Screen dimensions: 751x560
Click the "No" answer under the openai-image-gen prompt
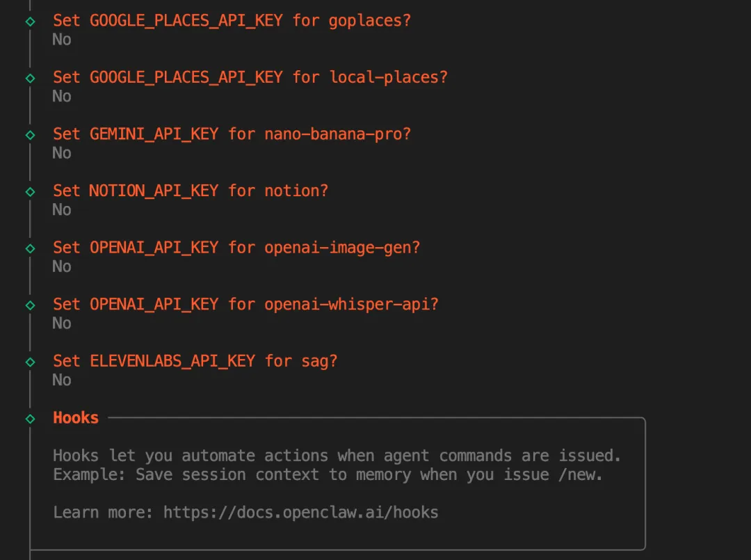pos(62,266)
